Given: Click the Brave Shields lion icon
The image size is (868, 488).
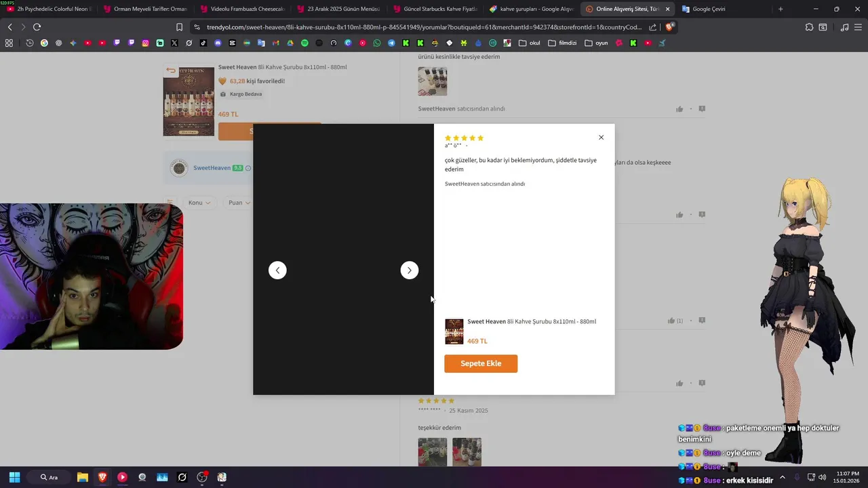Looking at the screenshot, I should (x=669, y=27).
